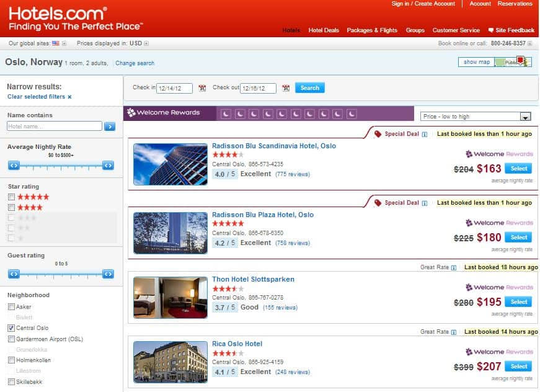Click the first moon icon in Welcome Rewards bar

[x=226, y=114]
